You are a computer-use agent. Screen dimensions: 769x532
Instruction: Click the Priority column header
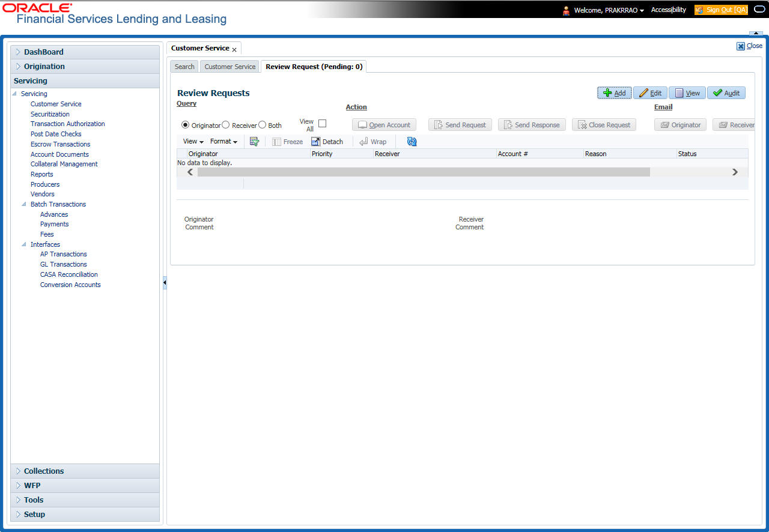tap(341, 154)
